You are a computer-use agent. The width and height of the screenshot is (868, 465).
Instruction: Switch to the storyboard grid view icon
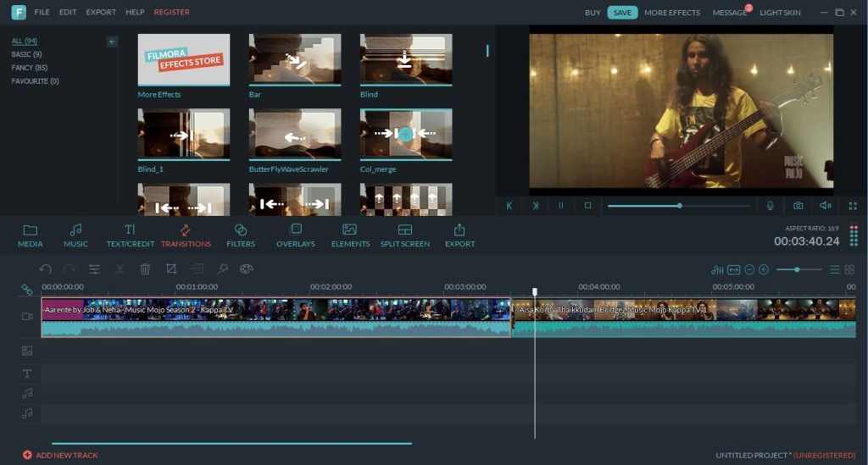[849, 269]
